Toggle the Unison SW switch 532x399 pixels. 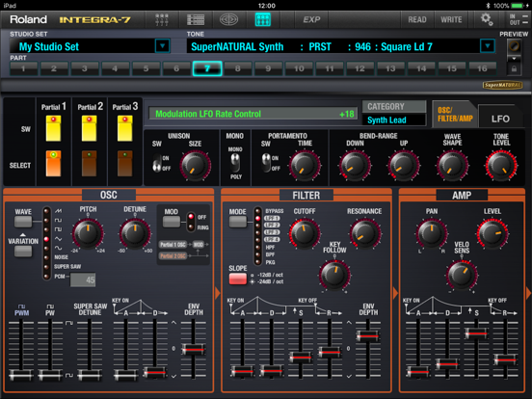click(157, 163)
